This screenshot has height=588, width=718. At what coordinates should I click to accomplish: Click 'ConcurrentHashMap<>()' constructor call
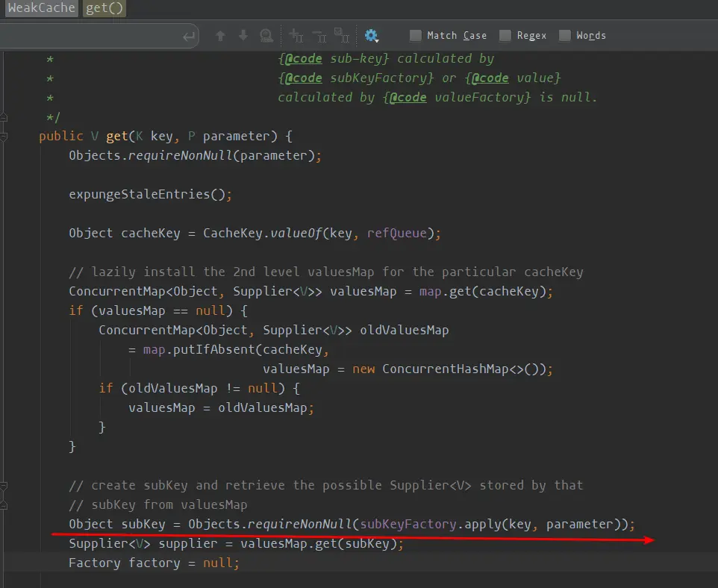pos(463,369)
